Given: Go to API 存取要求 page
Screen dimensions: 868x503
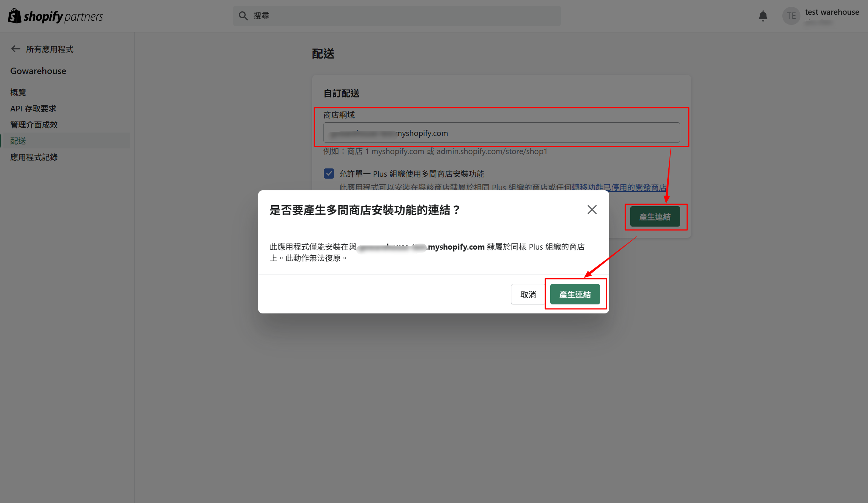Looking at the screenshot, I should coord(33,108).
